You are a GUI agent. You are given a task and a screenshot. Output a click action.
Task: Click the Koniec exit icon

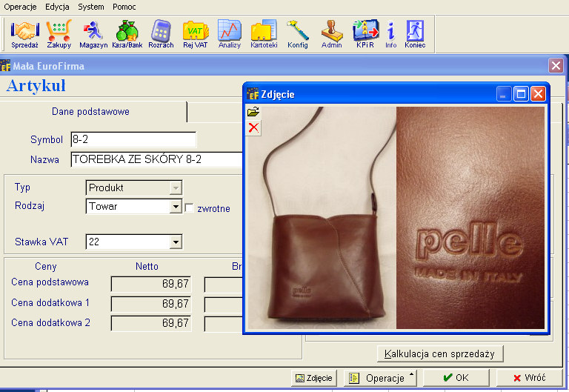(415, 35)
